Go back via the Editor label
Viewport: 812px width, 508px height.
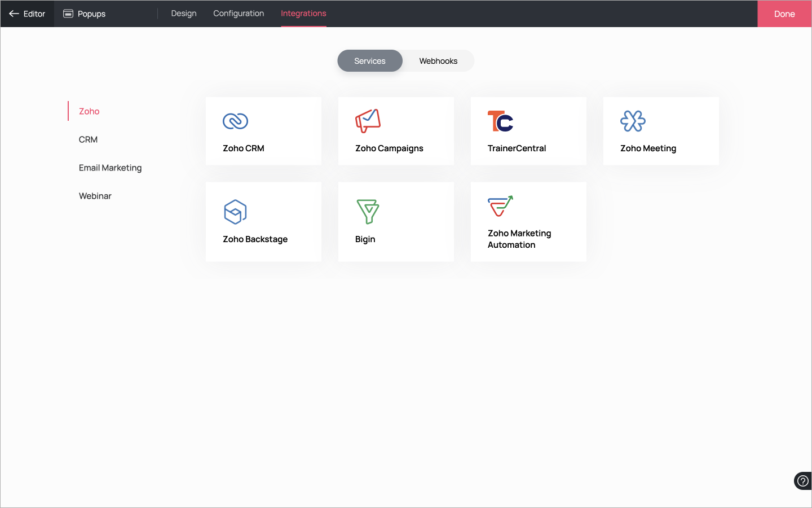coord(34,14)
